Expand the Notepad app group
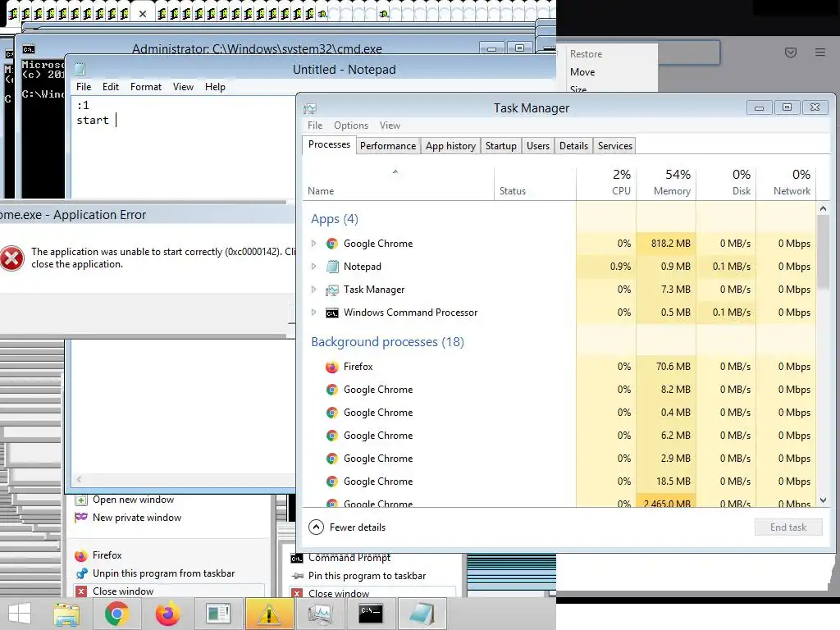The height and width of the screenshot is (630, 840). (x=314, y=267)
